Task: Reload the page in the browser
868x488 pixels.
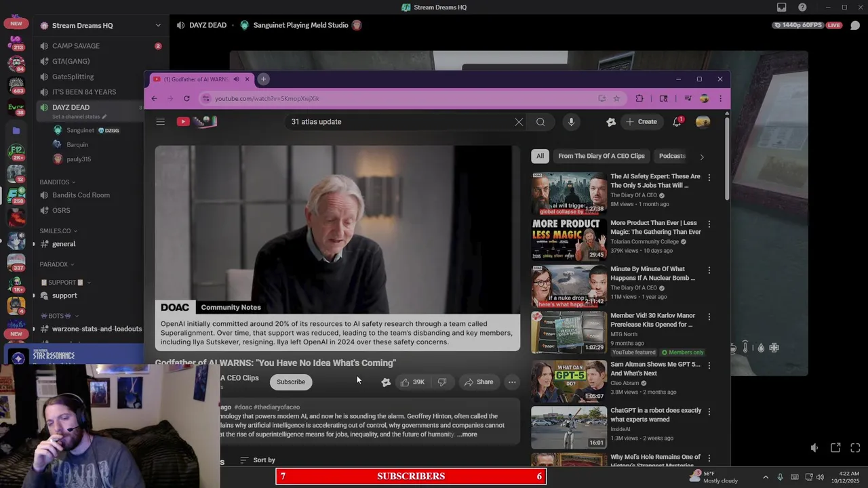Action: pyautogui.click(x=186, y=99)
